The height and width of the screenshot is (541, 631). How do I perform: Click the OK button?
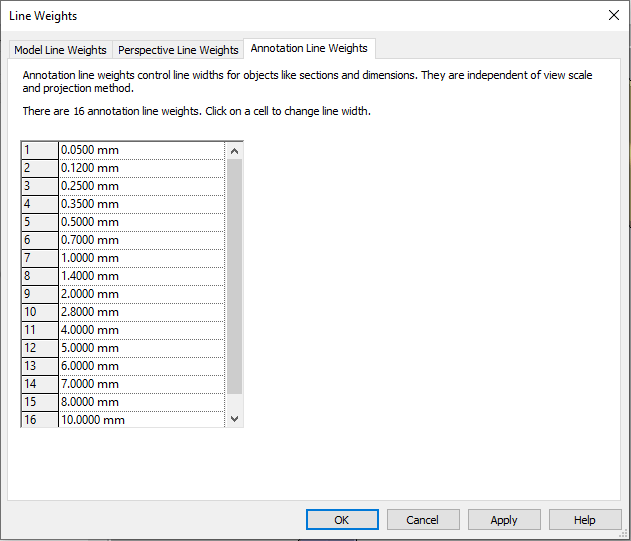tap(341, 520)
